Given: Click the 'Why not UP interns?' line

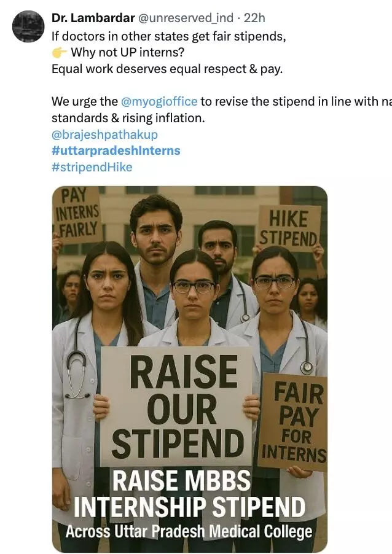Looking at the screenshot, I should pos(128,53).
